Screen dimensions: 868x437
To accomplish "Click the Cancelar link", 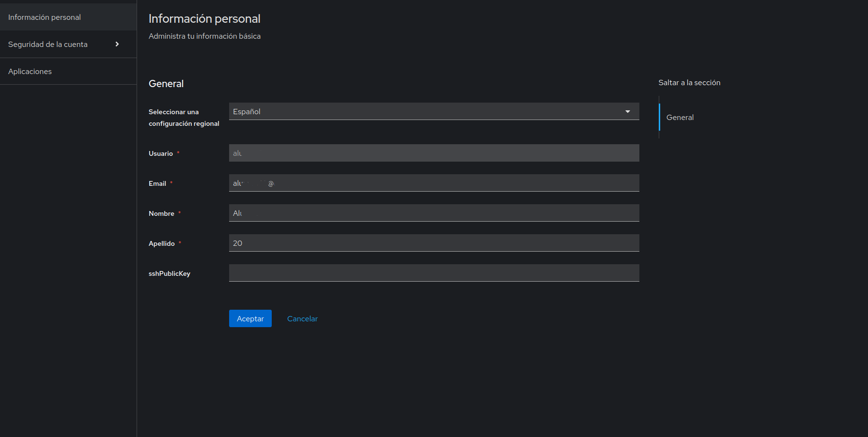I will pyautogui.click(x=302, y=318).
